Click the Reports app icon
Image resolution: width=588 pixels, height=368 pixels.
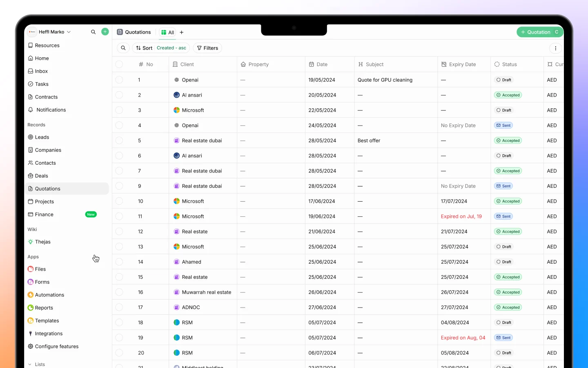pos(31,308)
